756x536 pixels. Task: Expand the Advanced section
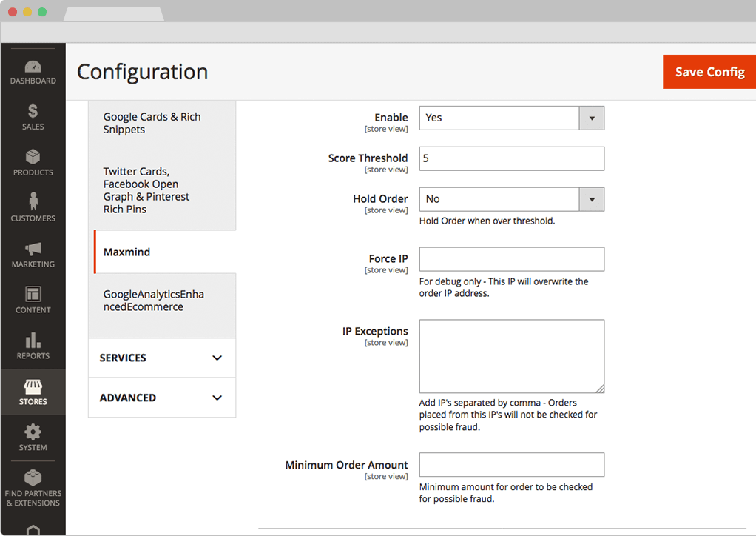click(162, 398)
